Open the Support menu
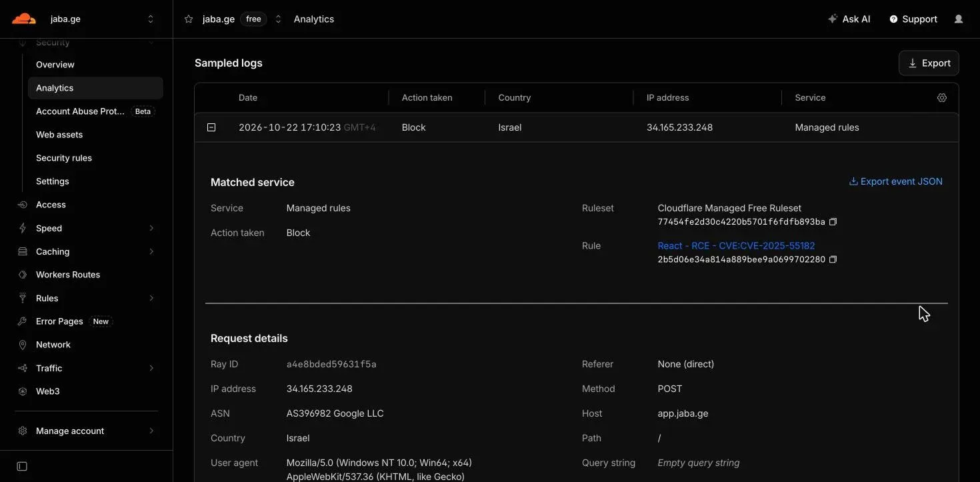Image resolution: width=980 pixels, height=482 pixels. [913, 19]
